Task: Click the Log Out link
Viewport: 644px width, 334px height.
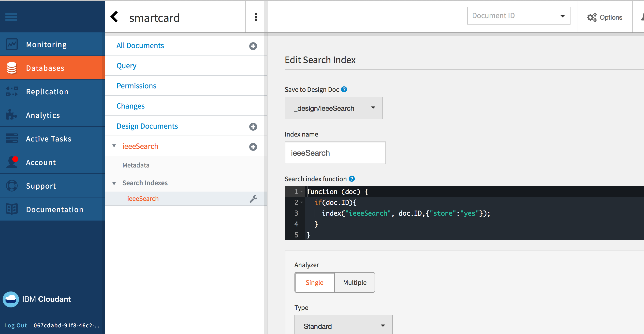Action: [15, 325]
